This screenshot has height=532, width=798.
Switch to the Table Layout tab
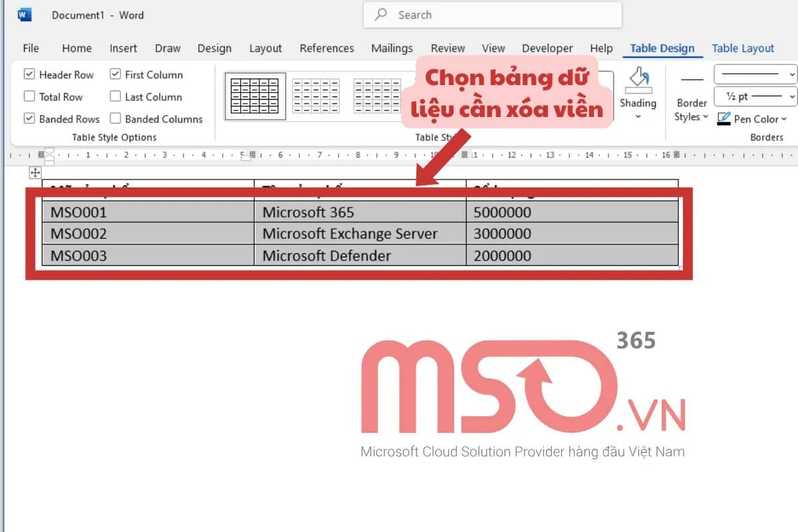click(x=743, y=48)
